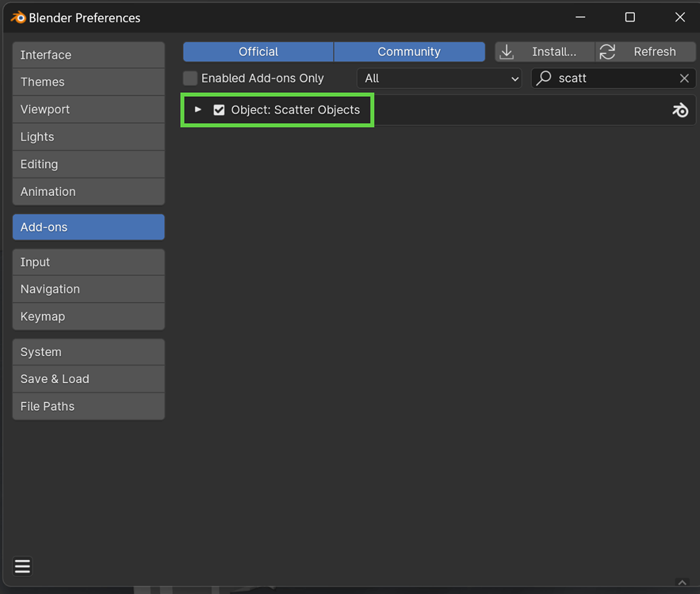700x594 pixels.
Task: Click the Refresh button
Action: [x=645, y=52]
